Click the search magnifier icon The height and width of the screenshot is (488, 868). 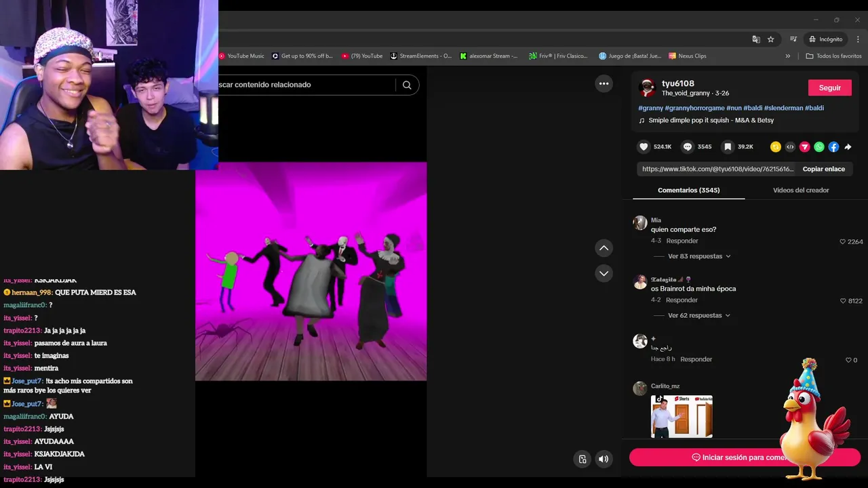click(407, 85)
